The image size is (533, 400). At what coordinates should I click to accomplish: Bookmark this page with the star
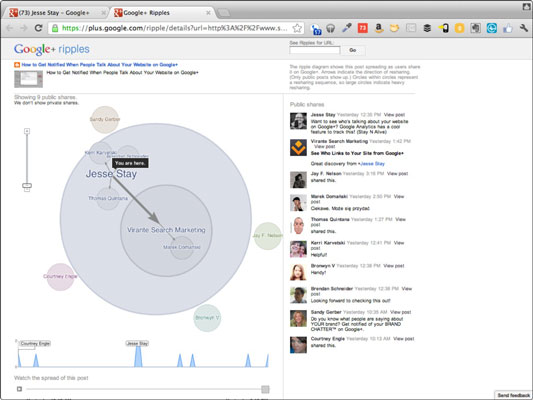[x=297, y=28]
